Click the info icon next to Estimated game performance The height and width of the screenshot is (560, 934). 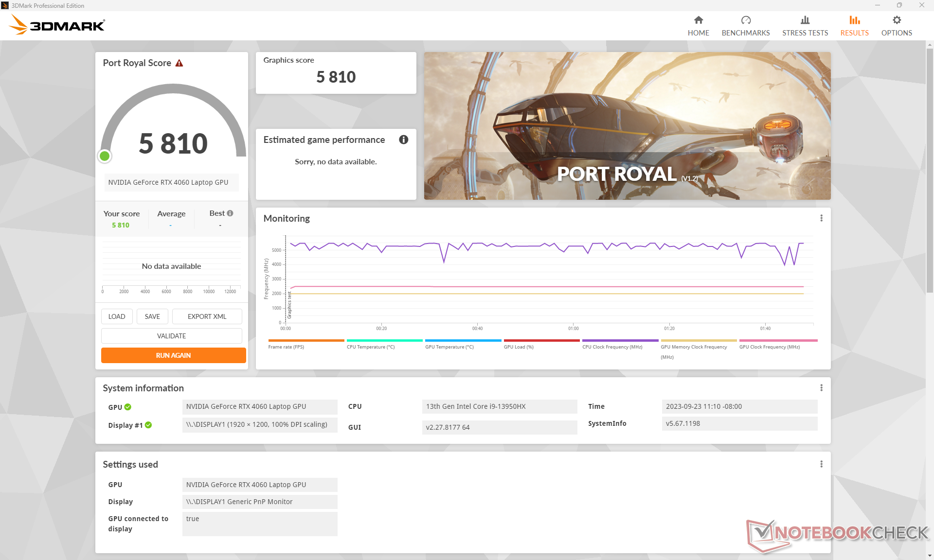[403, 140]
